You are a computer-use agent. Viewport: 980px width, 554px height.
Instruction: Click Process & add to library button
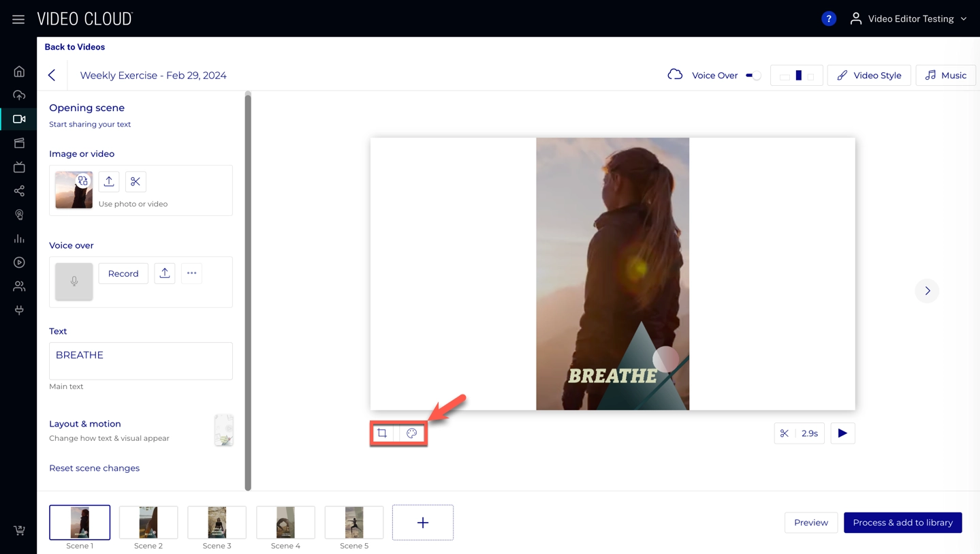(902, 523)
